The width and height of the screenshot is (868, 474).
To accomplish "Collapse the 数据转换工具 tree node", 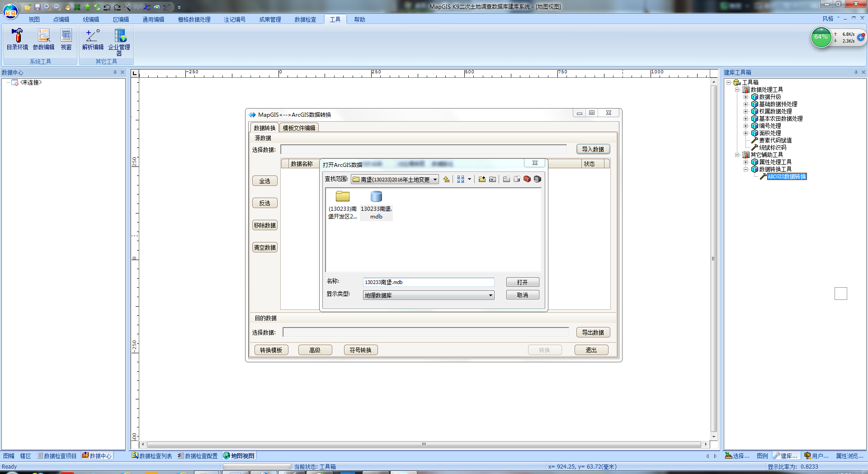I will [746, 169].
